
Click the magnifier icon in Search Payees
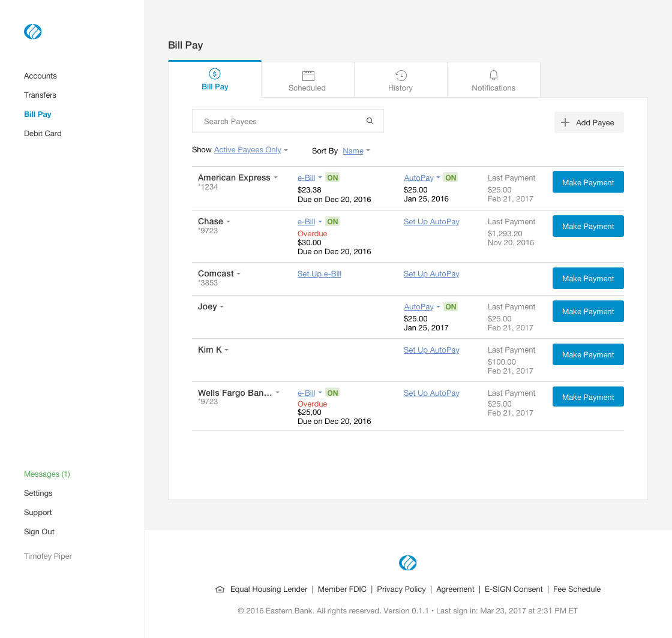[x=370, y=121]
